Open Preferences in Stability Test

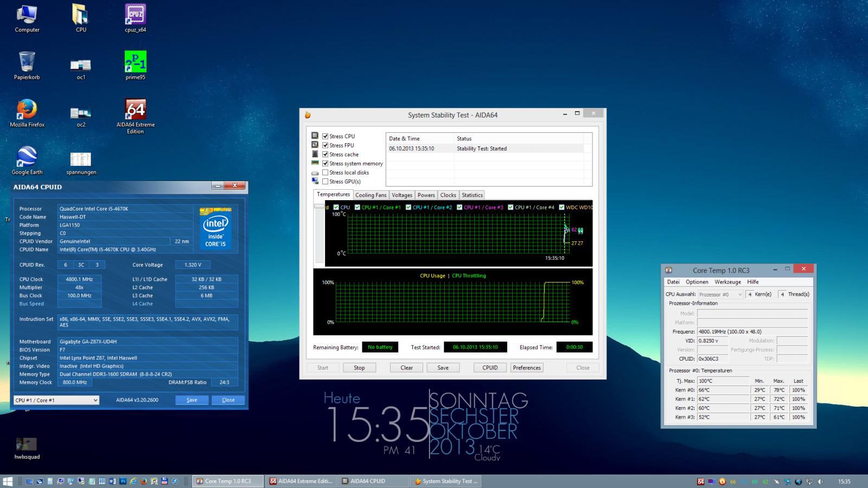(527, 368)
